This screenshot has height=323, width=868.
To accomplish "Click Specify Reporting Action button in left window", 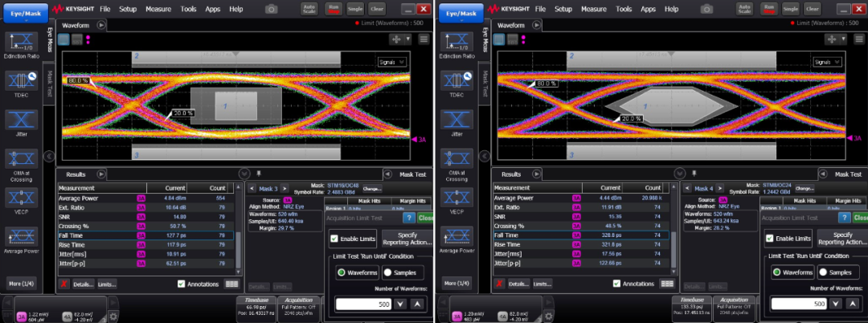I will [x=407, y=239].
